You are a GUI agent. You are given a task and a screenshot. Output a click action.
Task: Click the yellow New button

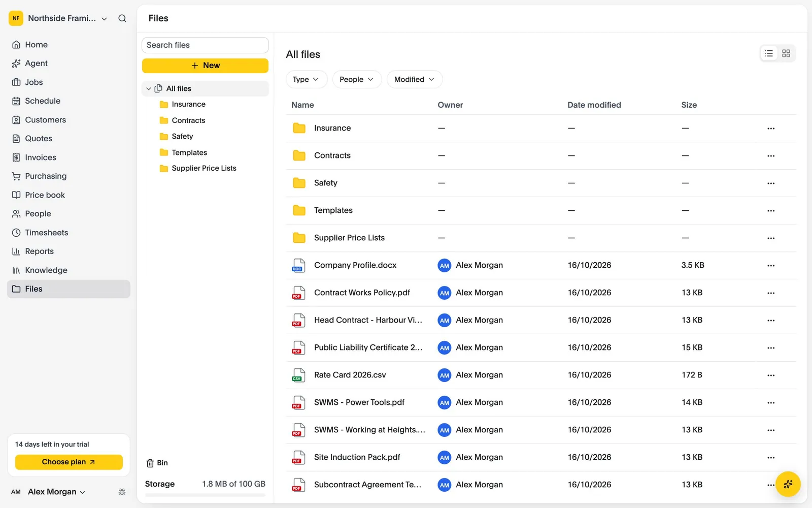tap(205, 66)
